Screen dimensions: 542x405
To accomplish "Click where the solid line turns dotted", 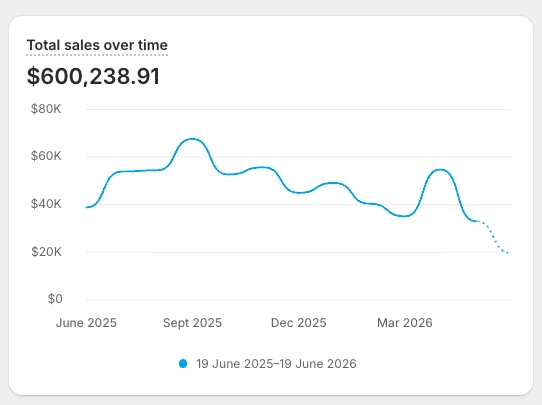I will tap(478, 221).
